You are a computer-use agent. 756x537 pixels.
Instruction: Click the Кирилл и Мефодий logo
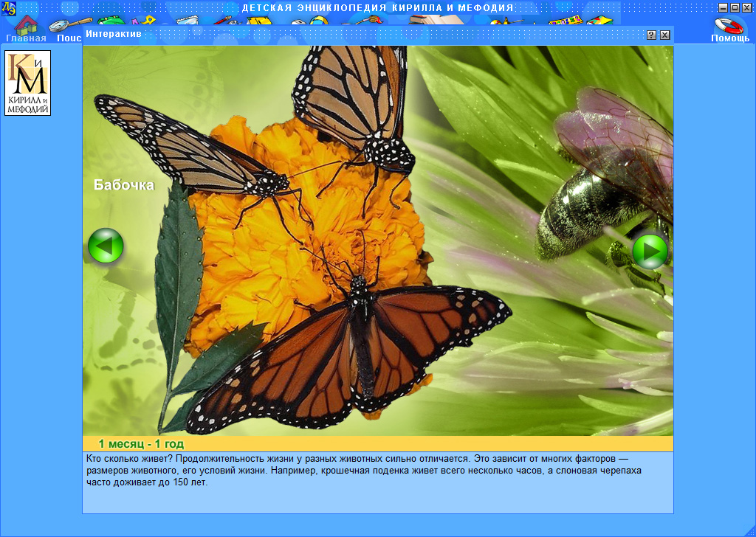coord(27,83)
